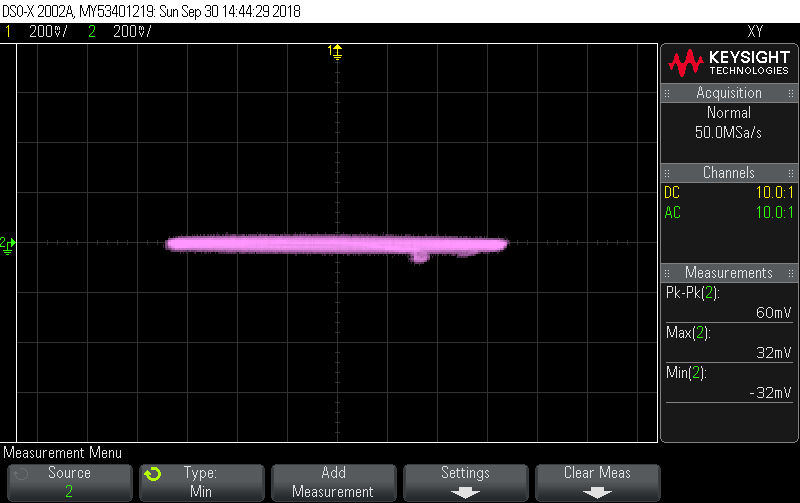Image resolution: width=800 pixels, height=503 pixels.
Task: Click the channel 1 reference marker at top
Action: click(x=335, y=52)
